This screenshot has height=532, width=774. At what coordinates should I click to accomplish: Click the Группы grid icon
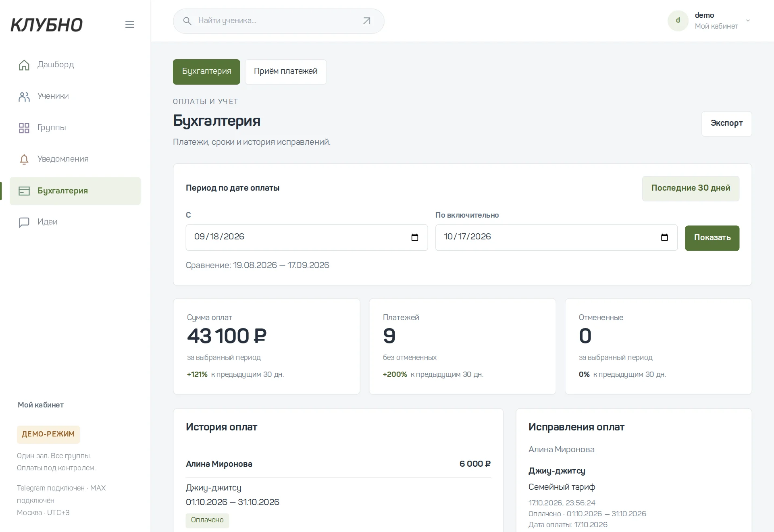click(24, 128)
